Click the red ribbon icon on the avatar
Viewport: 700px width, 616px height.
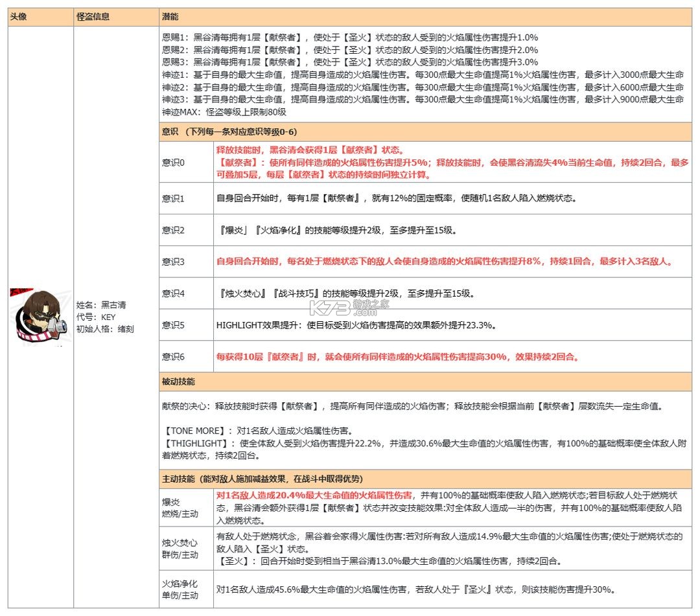pos(21,290)
